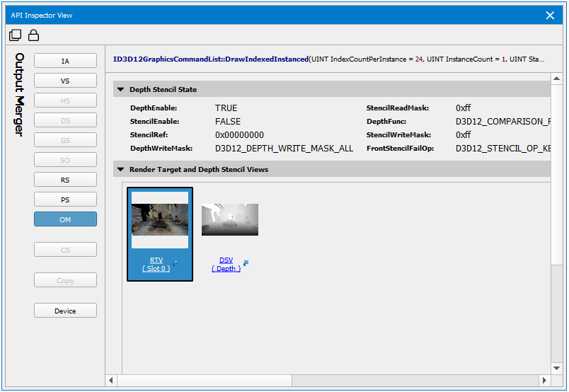Click the horizontal scrollbar's right arrow
This screenshot has width=569, height=392.
pyautogui.click(x=545, y=380)
